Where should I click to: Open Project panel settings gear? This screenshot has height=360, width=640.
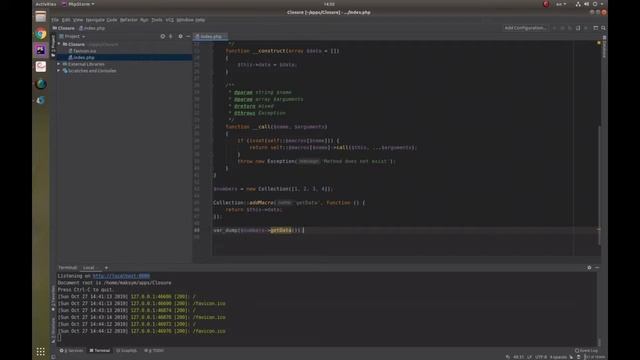[x=180, y=36]
